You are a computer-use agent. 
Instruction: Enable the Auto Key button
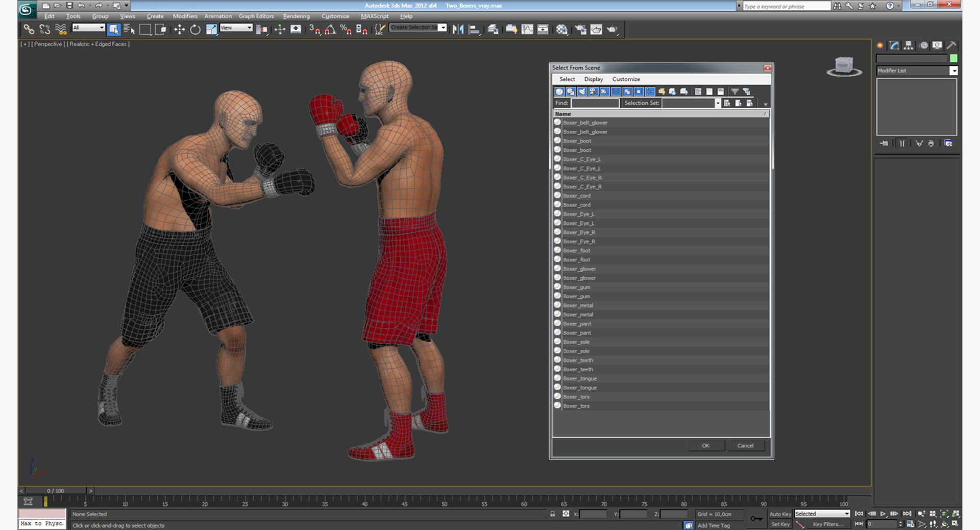pos(780,514)
